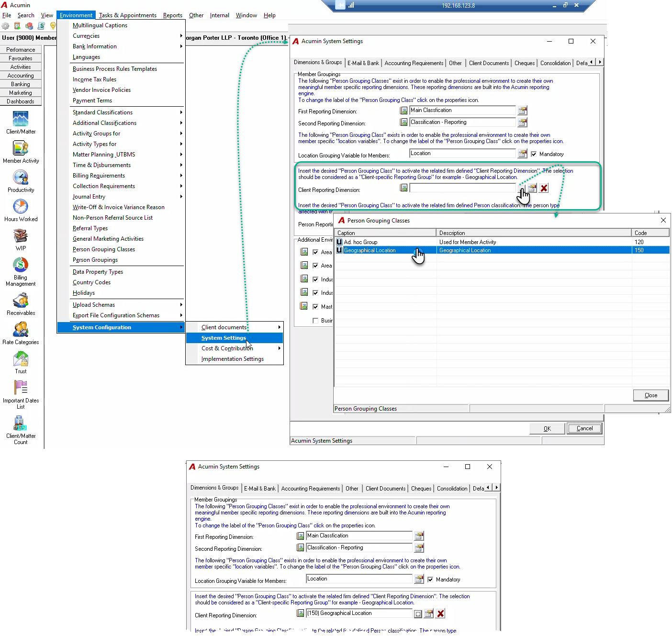This screenshot has height=636, width=672.
Task: Open the Important Dates List flag icon
Action: [21, 388]
